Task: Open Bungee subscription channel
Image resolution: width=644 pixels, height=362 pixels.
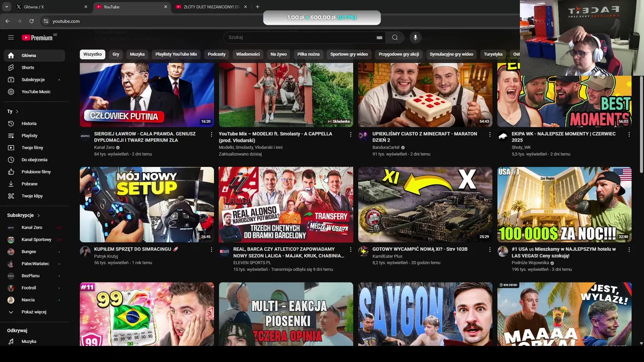Action: 34,251
